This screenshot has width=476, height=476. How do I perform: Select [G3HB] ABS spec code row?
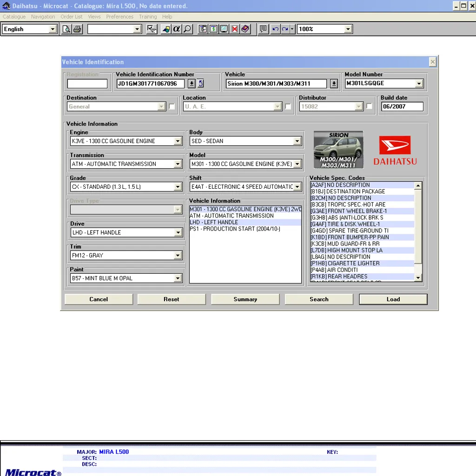pos(362,218)
